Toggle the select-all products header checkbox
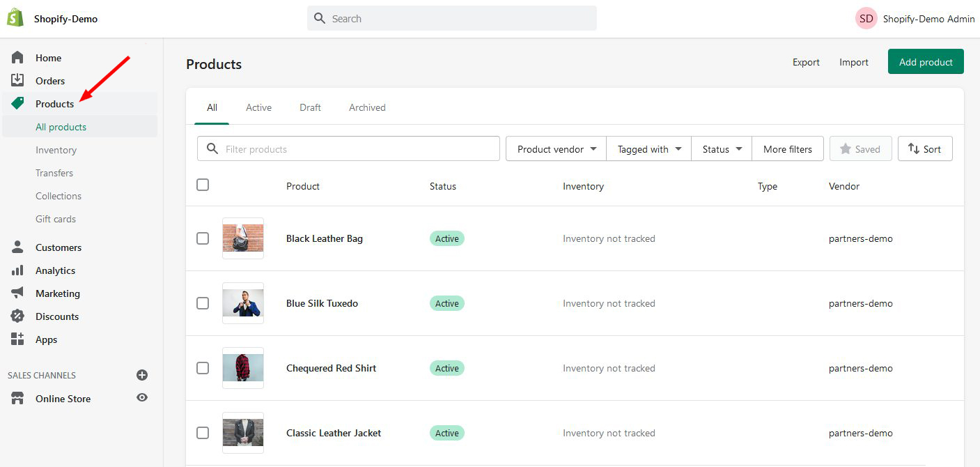 point(203,185)
